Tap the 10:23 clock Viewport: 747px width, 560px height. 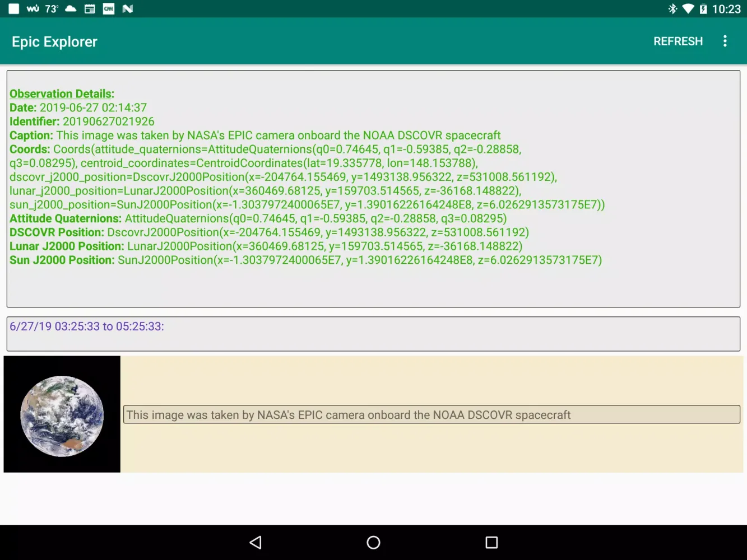point(726,9)
